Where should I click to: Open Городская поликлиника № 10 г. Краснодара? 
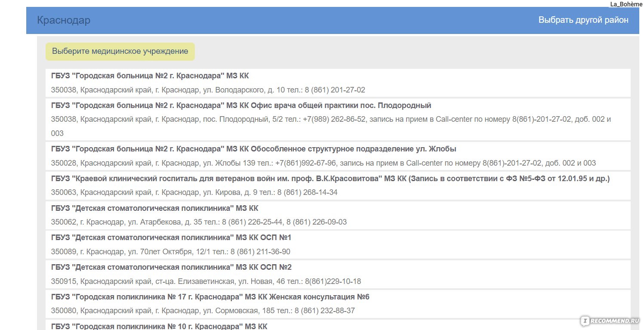(159, 326)
